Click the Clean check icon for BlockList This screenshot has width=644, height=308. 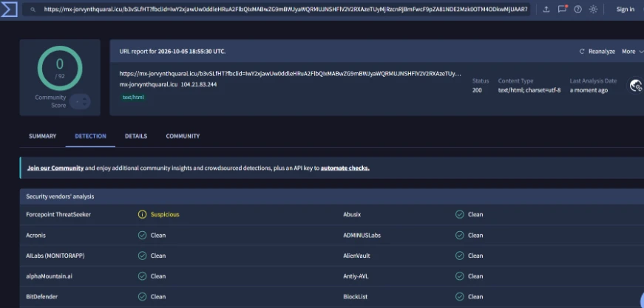(460, 296)
